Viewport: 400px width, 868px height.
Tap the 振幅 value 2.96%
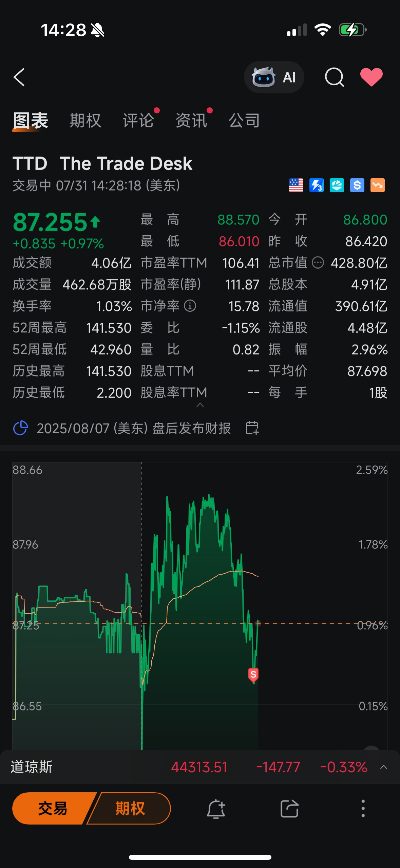point(369,349)
